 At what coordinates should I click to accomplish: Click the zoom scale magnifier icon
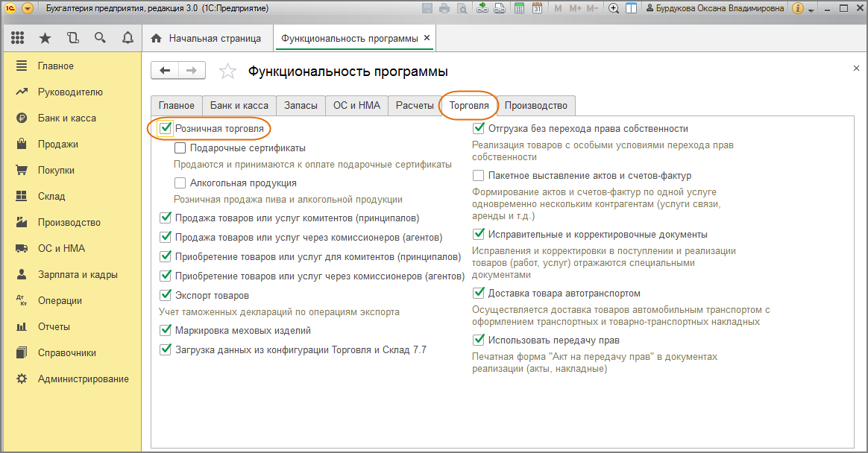614,8
